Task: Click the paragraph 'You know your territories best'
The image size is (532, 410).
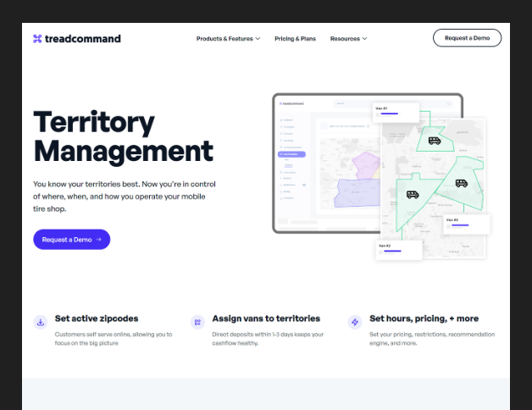Action: click(x=125, y=197)
